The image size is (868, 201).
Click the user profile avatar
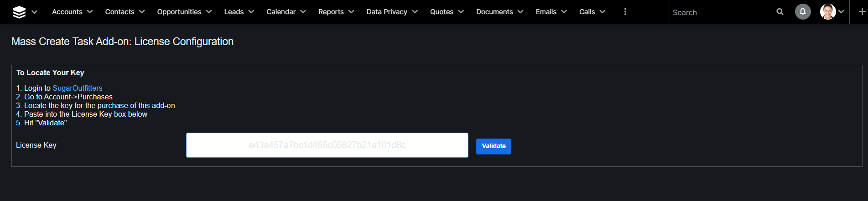point(828,12)
